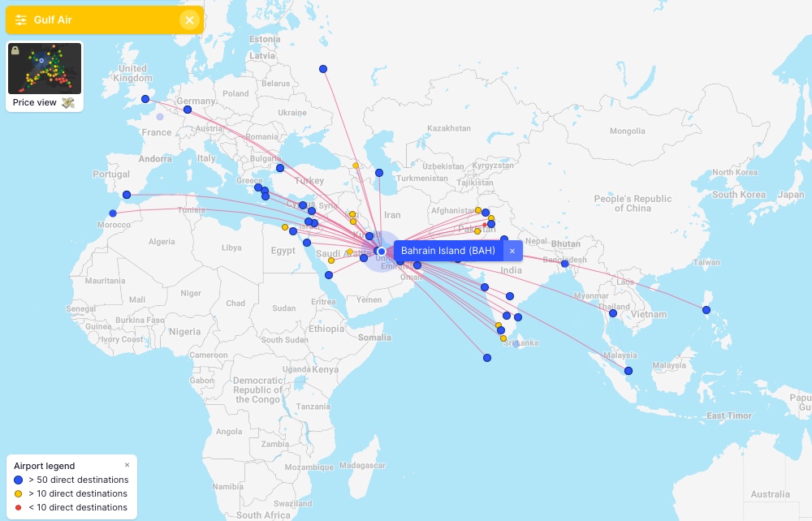Image resolution: width=812 pixels, height=521 pixels.
Task: Close the Gulf Air filter bar
Action: 188,19
